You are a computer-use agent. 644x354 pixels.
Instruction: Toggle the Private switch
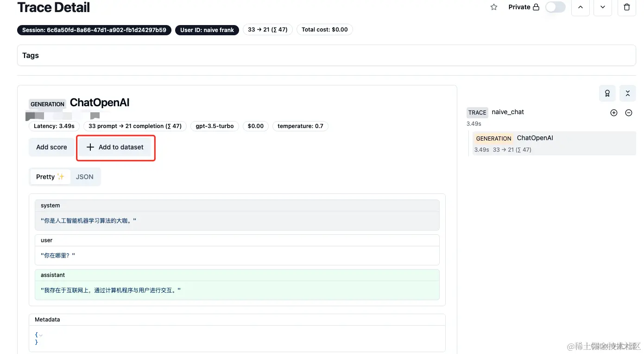(555, 7)
